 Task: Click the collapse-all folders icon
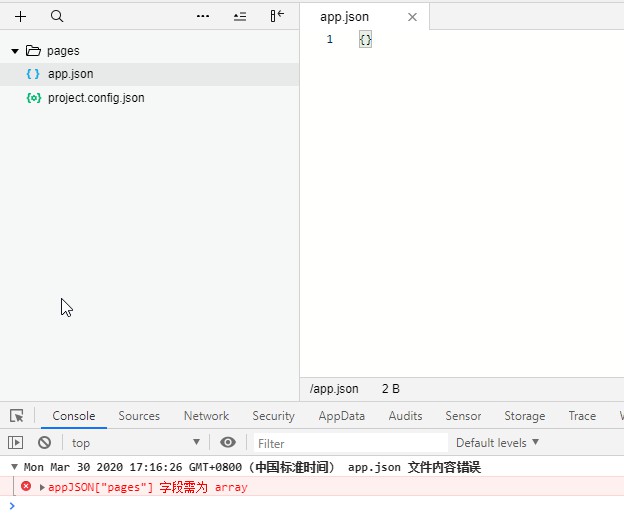[x=240, y=16]
